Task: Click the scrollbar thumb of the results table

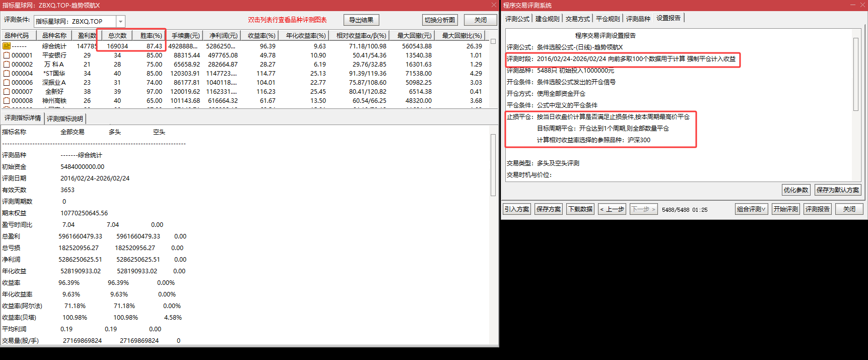Action: click(x=493, y=41)
